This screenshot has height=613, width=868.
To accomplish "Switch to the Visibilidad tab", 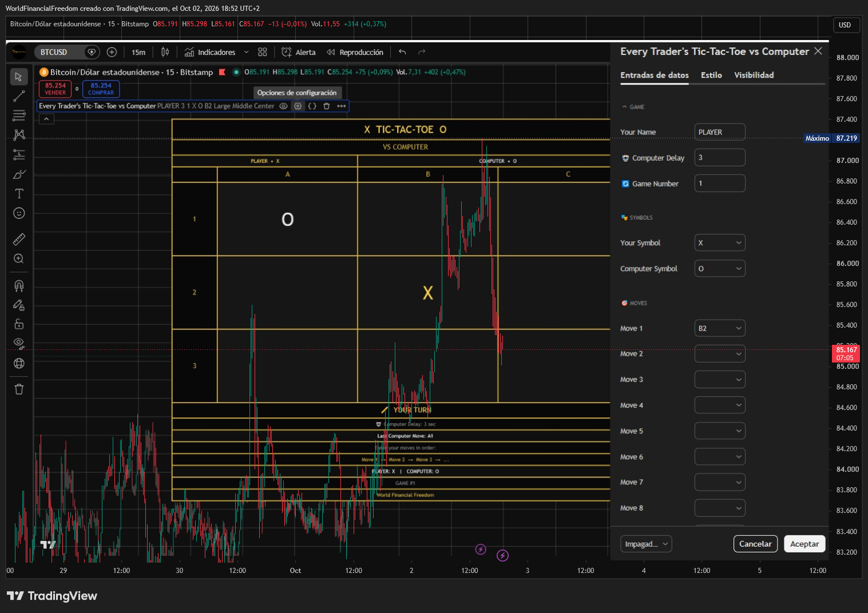I will pos(754,75).
